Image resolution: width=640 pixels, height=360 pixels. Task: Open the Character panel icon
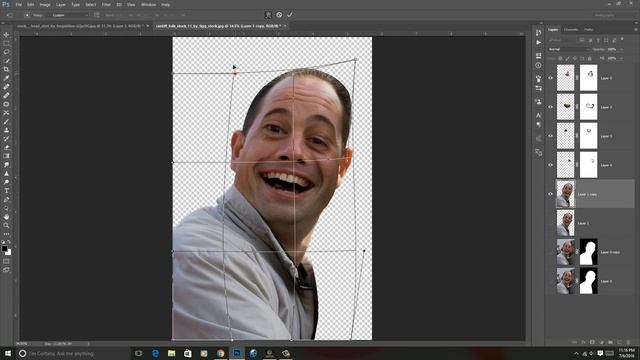coord(539,116)
